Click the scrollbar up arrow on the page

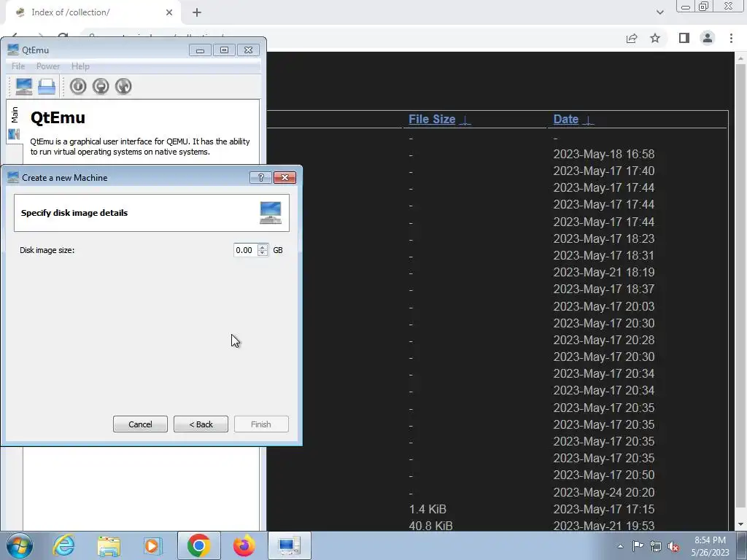pyautogui.click(x=740, y=58)
